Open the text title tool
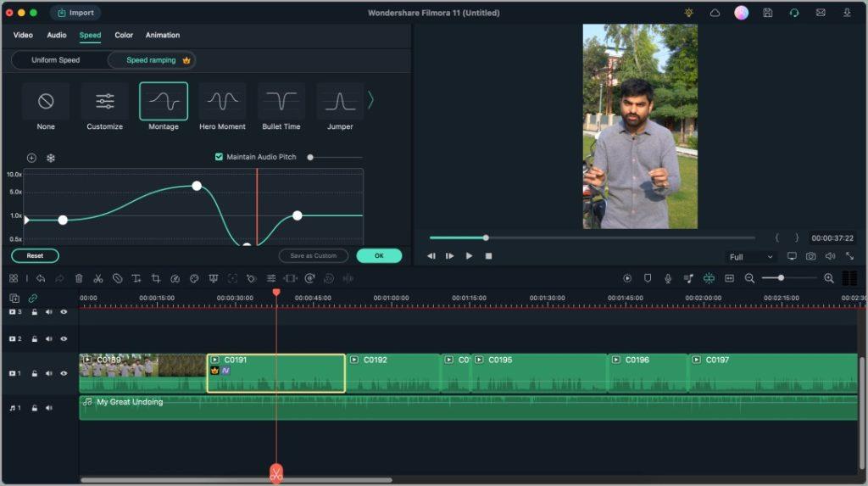The width and height of the screenshot is (868, 486). point(136,278)
